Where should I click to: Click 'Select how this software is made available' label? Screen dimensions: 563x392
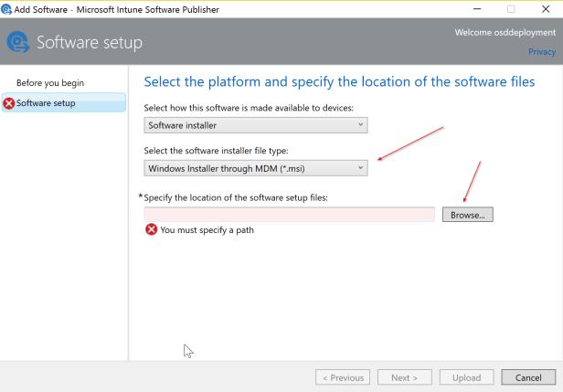(249, 108)
